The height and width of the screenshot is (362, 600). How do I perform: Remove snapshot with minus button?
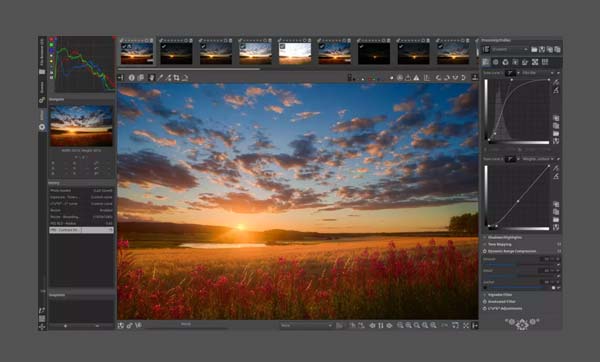point(97,326)
